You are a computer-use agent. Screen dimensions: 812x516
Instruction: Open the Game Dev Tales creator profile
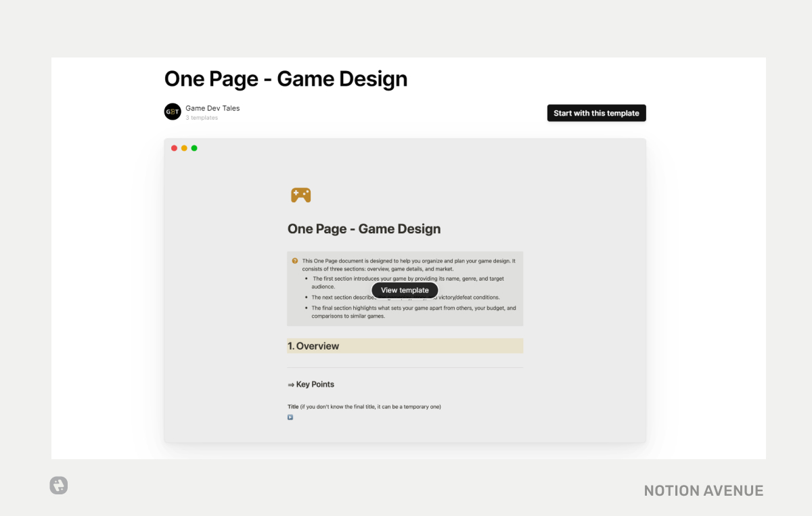coord(212,108)
